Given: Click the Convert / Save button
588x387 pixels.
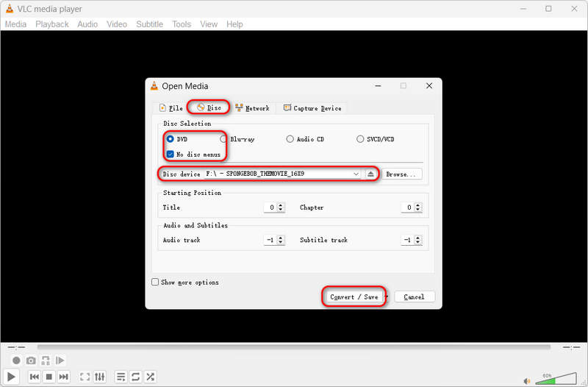Looking at the screenshot, I should click(354, 297).
